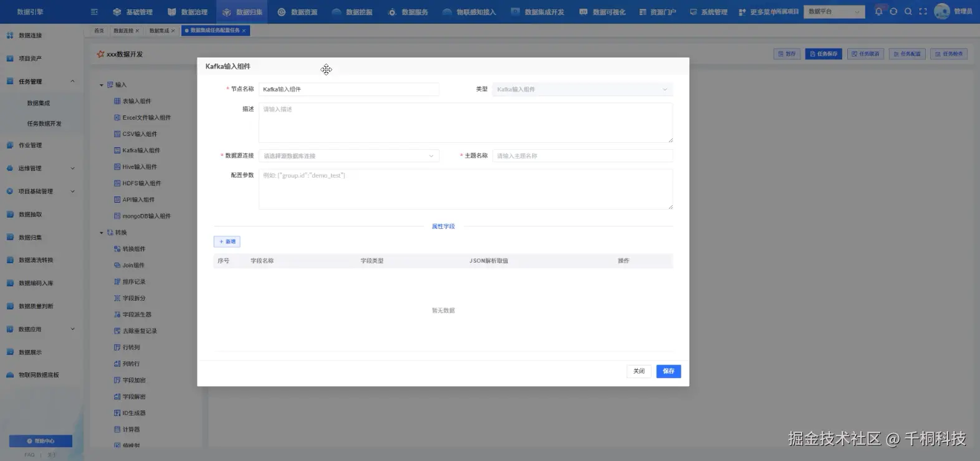This screenshot has width=980, height=461.
Task: Select the 字段加密 component icon
Action: 117,381
